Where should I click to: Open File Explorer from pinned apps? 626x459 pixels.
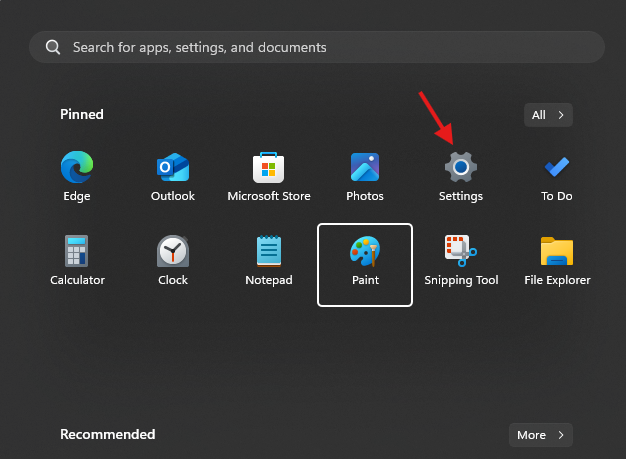click(557, 251)
